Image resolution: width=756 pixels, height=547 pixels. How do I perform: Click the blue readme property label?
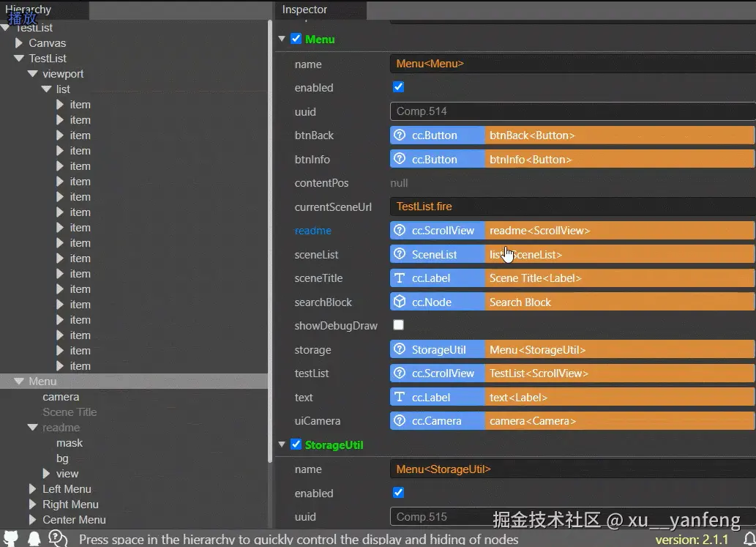[x=313, y=231]
